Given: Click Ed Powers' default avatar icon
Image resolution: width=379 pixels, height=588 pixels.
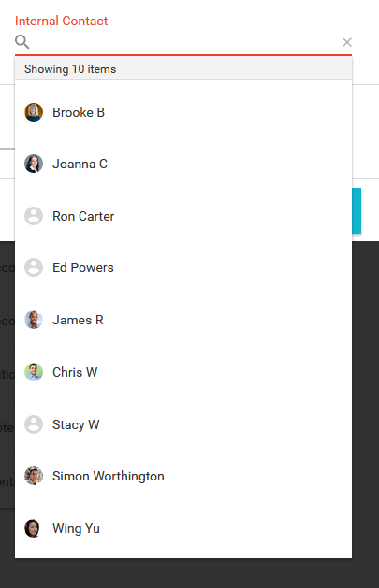Looking at the screenshot, I should pyautogui.click(x=34, y=267).
